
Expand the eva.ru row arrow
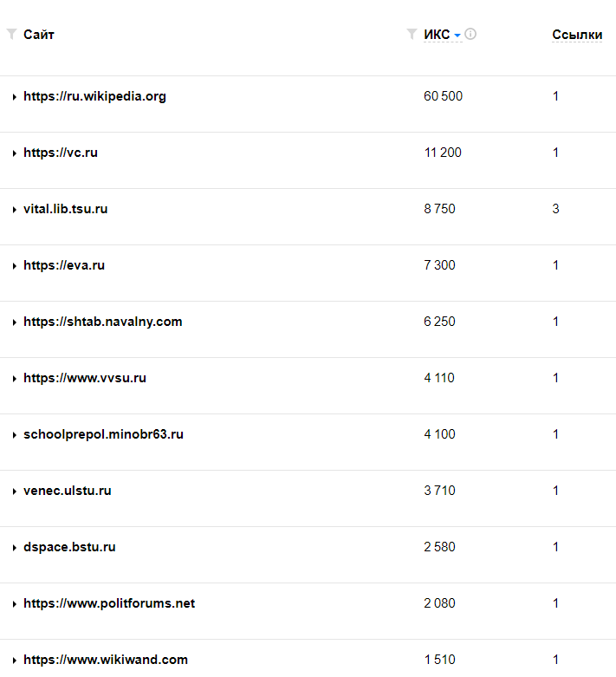[15, 266]
